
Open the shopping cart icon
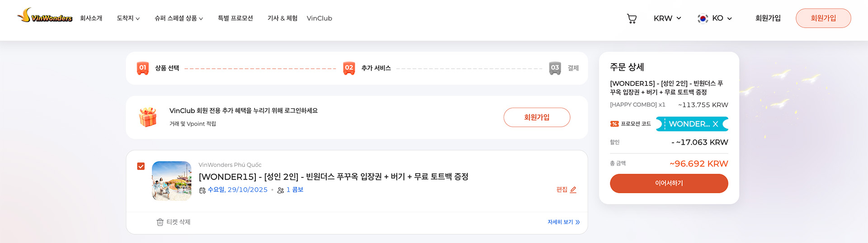pos(632,19)
